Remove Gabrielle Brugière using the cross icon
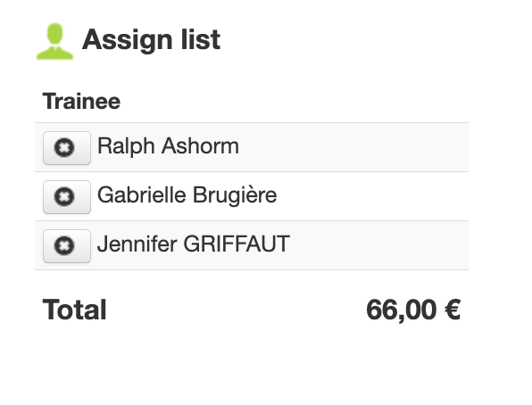This screenshot has width=532, height=405. 67,197
